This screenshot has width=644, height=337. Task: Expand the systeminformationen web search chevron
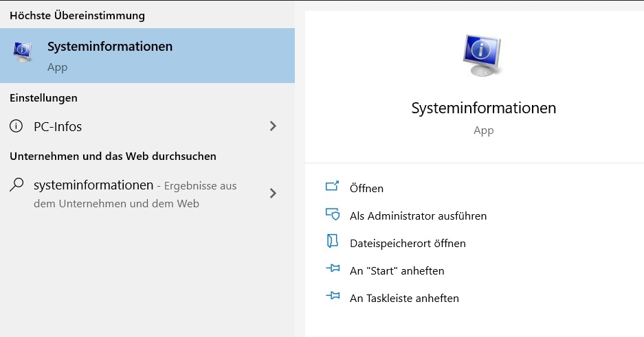[273, 193]
